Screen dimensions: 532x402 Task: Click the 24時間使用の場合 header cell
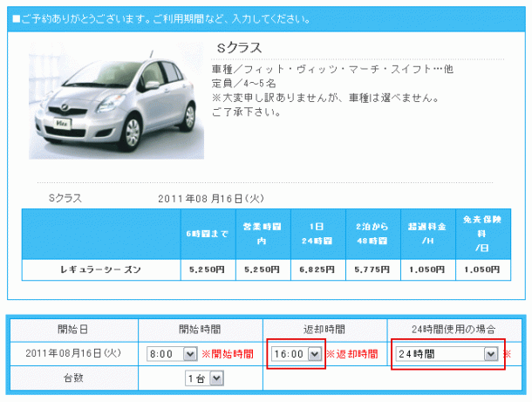click(454, 330)
